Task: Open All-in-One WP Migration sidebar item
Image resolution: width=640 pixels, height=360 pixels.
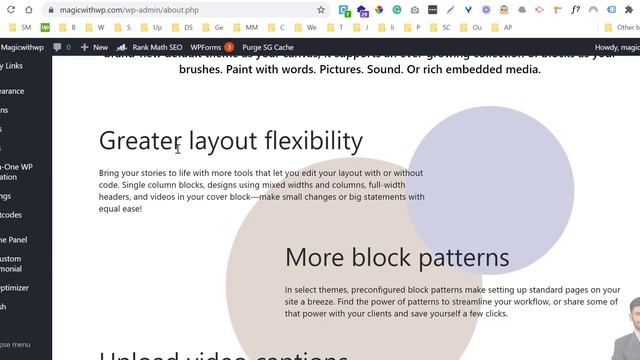Action: (16, 172)
